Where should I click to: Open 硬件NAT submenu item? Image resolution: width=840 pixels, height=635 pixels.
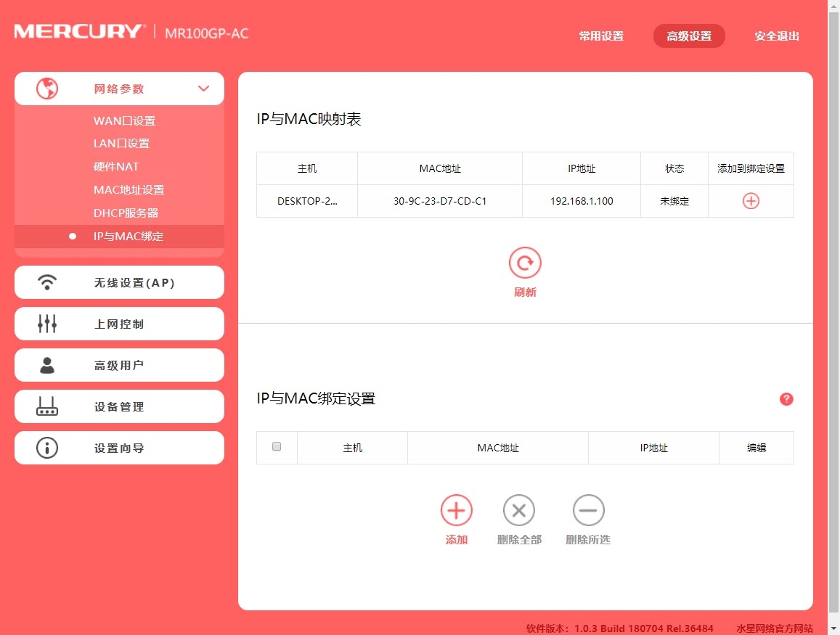pos(116,166)
